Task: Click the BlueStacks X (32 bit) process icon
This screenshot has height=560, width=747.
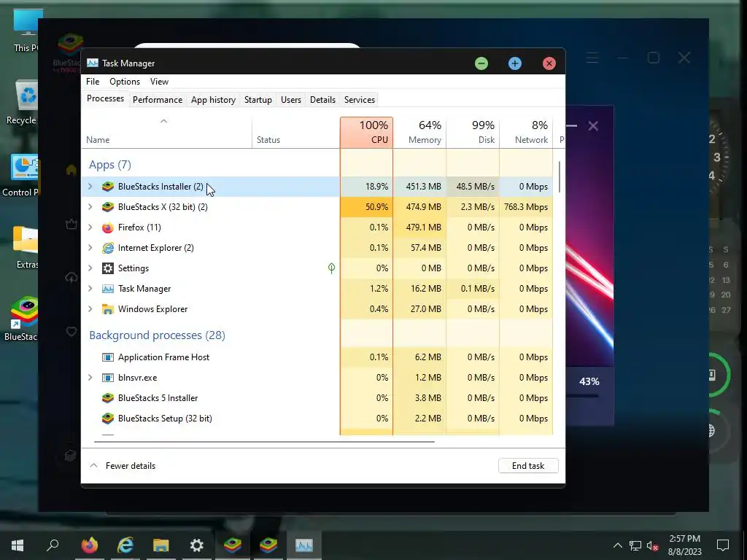Action: coord(108,207)
